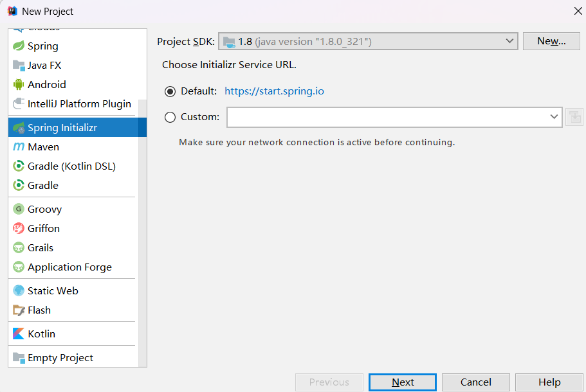Click the Empty Project folder icon
The image size is (586, 392).
18,358
